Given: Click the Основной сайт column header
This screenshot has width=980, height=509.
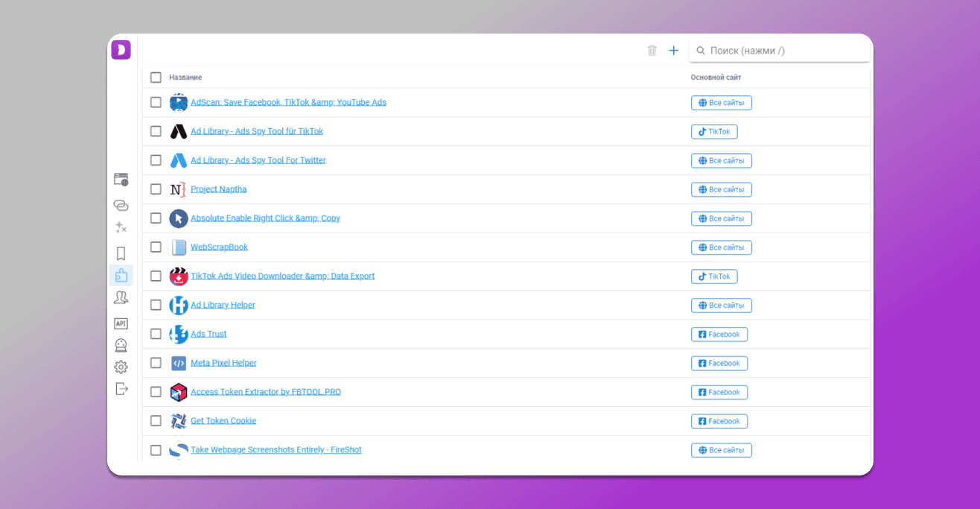Looking at the screenshot, I should coord(716,78).
